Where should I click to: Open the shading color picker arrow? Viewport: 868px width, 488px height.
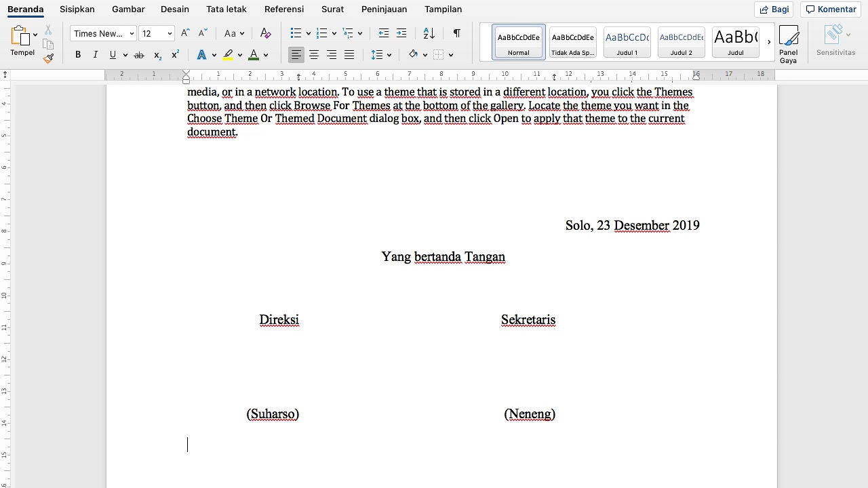[x=425, y=56]
